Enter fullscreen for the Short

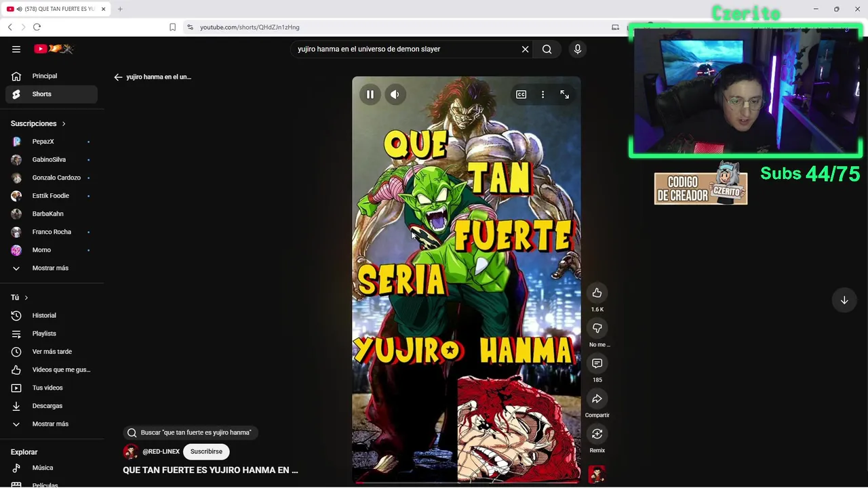click(564, 95)
